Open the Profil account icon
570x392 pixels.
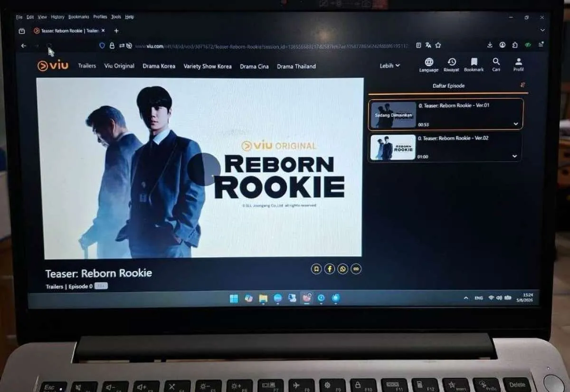click(518, 65)
